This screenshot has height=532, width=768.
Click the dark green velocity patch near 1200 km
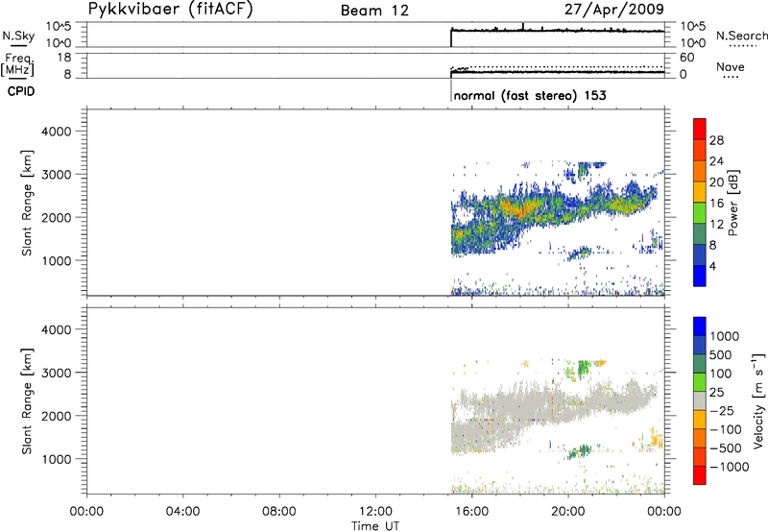581,451
